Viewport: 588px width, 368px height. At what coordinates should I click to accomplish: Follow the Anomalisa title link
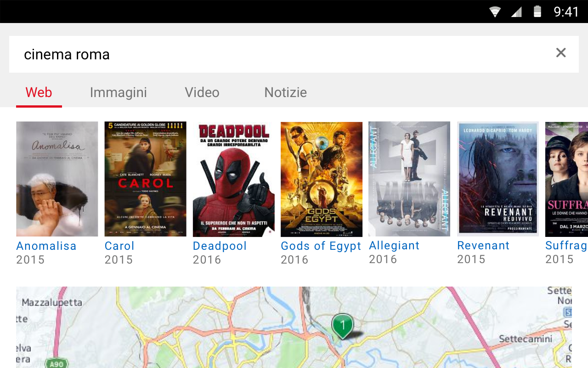(x=46, y=246)
